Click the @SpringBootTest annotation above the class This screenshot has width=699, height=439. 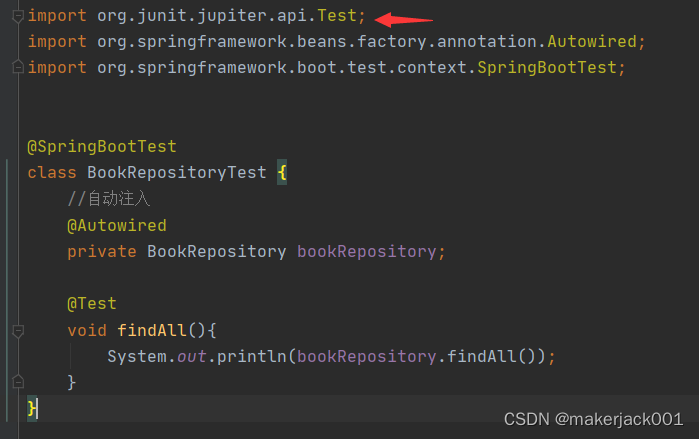[x=101, y=146]
